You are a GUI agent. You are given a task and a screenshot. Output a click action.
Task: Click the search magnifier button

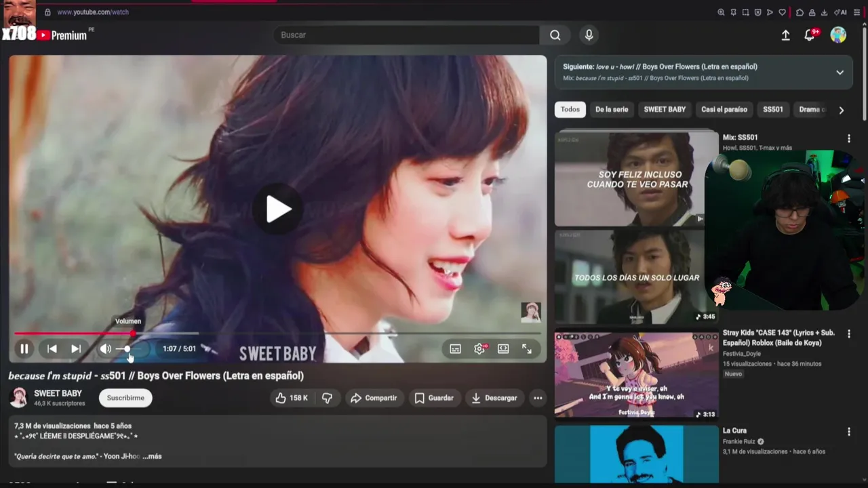click(x=555, y=35)
